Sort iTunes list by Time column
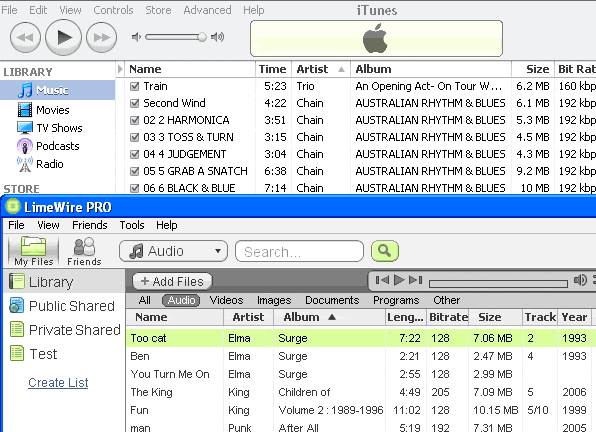Viewport: 596px width, 432px height. pos(273,69)
